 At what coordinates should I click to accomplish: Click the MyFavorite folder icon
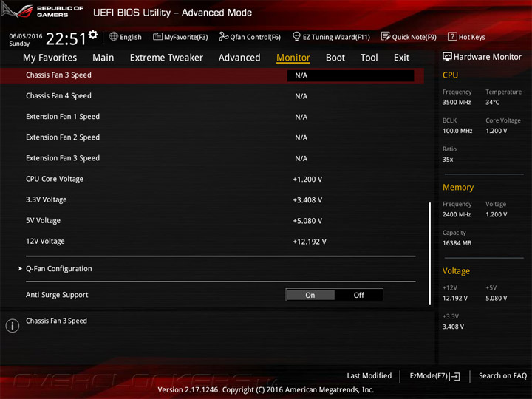point(157,37)
